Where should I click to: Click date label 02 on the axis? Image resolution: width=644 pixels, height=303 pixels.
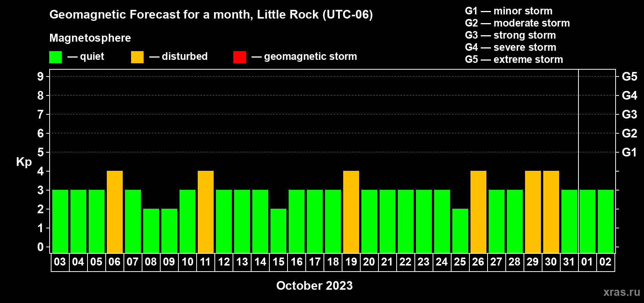pos(605,262)
